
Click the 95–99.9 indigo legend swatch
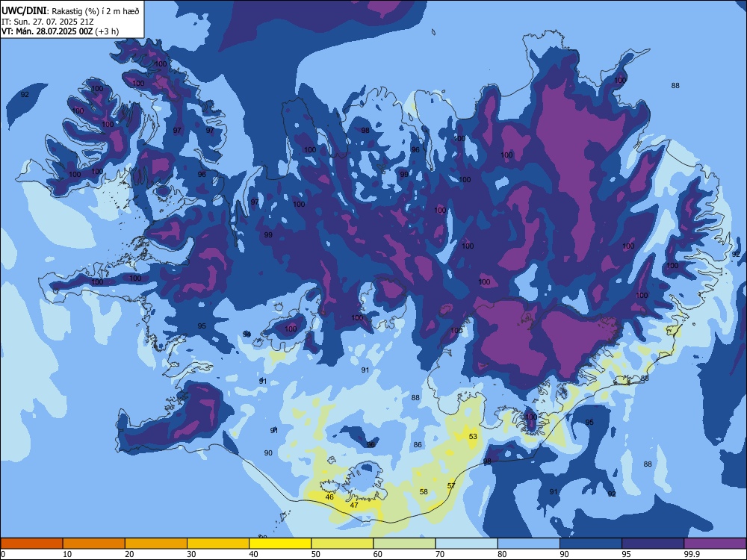[653, 544]
